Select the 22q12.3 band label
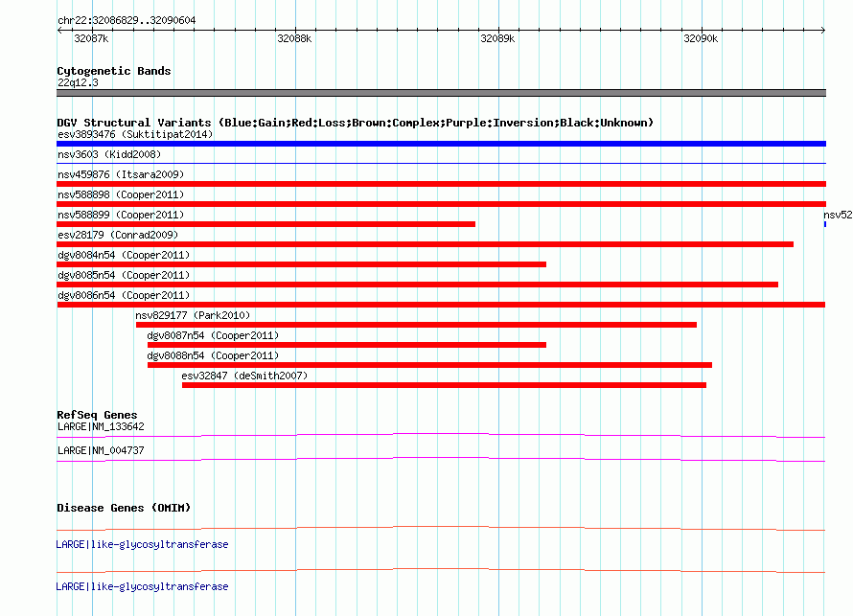Image resolution: width=853 pixels, height=616 pixels. (78, 82)
